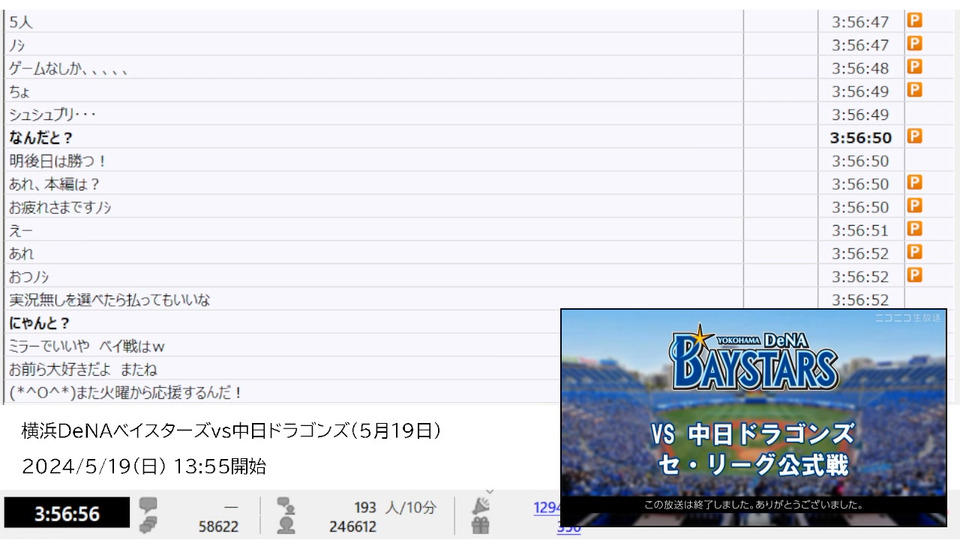Click the total comment count 58622
The image size is (960, 540).
tap(218, 527)
